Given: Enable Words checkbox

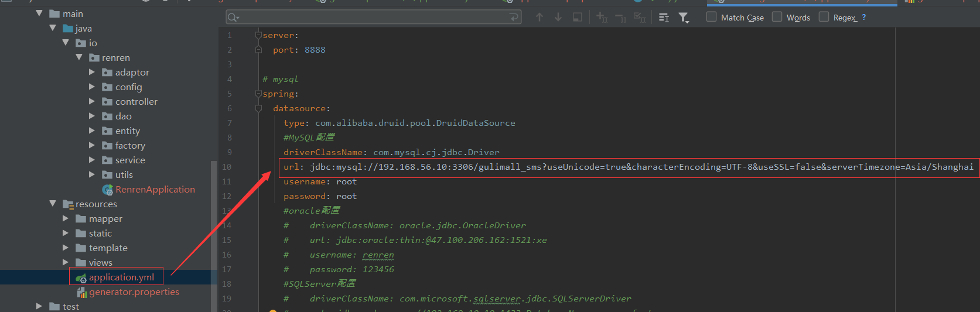Looking at the screenshot, I should [777, 17].
